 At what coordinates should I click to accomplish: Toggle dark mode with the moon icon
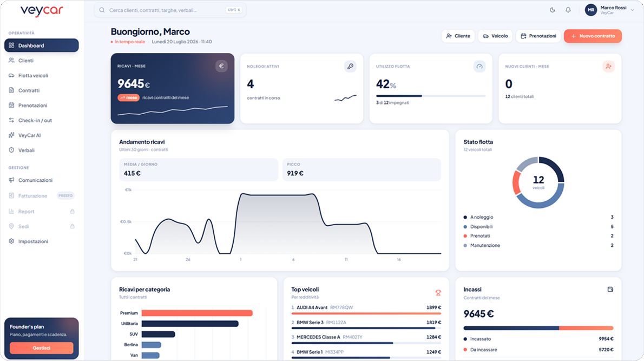(553, 10)
